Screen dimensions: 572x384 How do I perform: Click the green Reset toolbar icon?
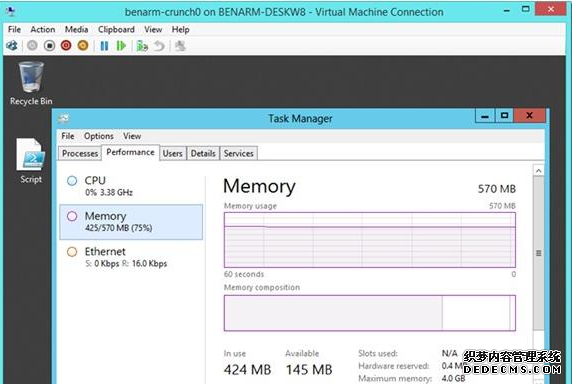point(121,46)
